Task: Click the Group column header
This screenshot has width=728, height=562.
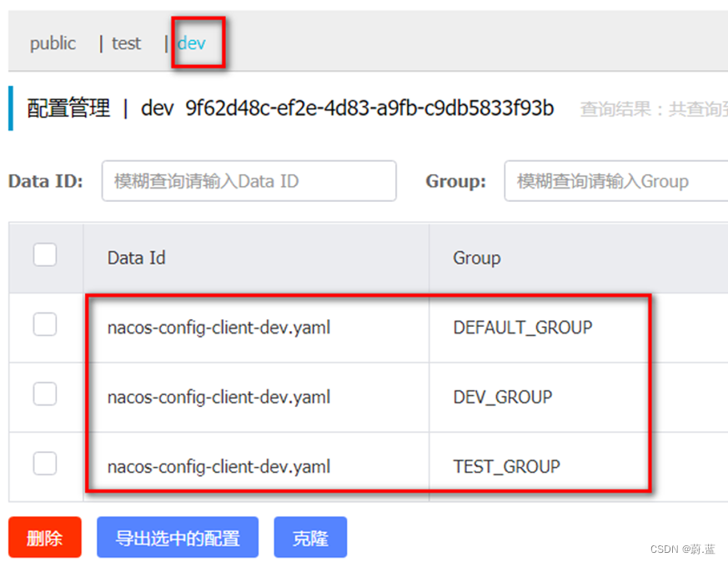Action: [x=477, y=258]
